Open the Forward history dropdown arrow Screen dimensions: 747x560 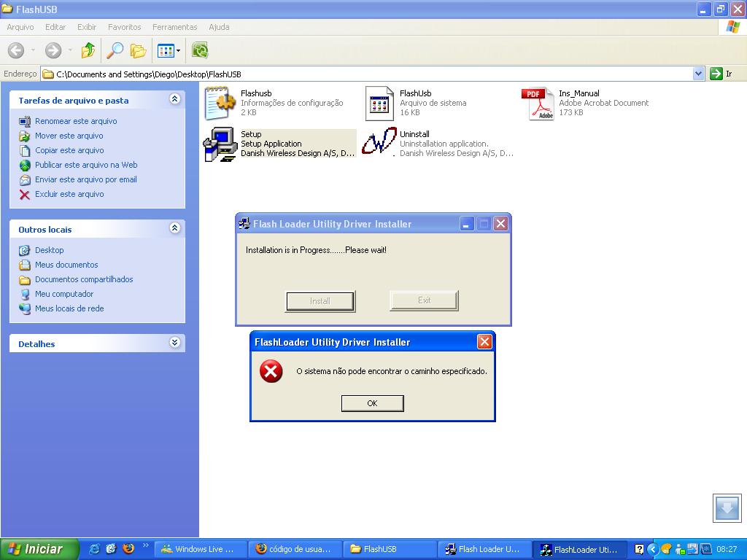[x=70, y=50]
